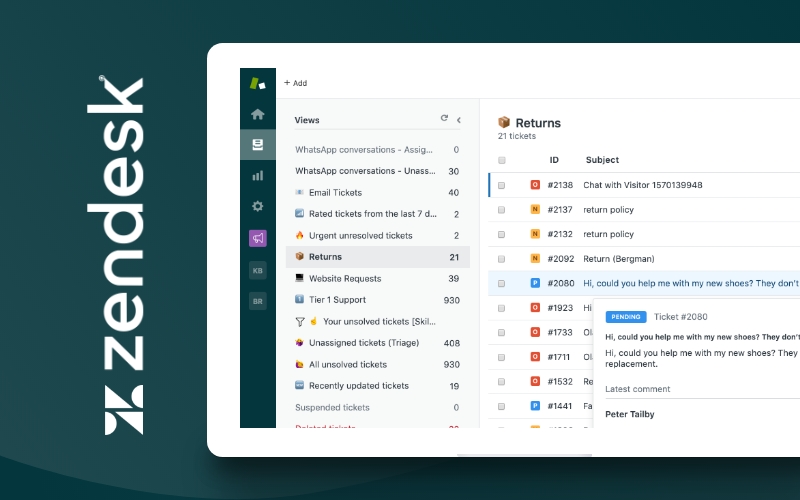Click the Pending status badge on #2080
800x500 pixels.
point(535,283)
